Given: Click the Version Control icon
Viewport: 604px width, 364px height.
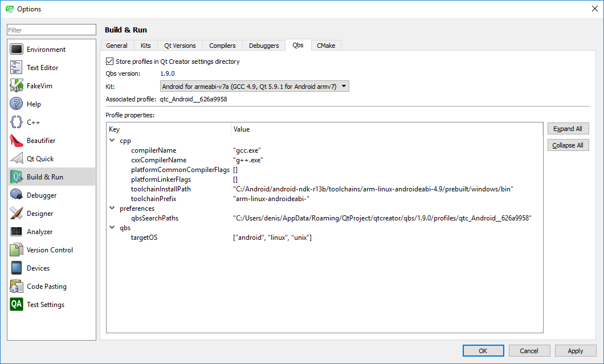Looking at the screenshot, I should click(17, 250).
